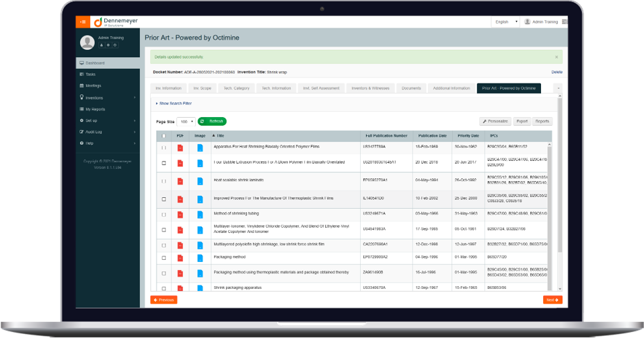Image resolution: width=644 pixels, height=338 pixels.
Task: View image for Improved Process Thermoplastic row
Action: click(200, 199)
